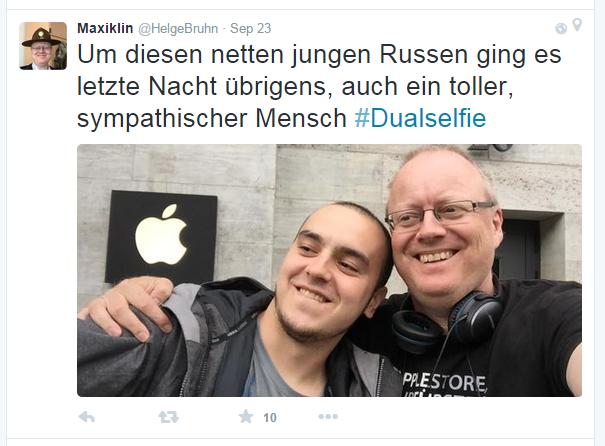The width and height of the screenshot is (605, 446).
Task: Click the Apple logo sign in photo
Action: click(x=161, y=237)
